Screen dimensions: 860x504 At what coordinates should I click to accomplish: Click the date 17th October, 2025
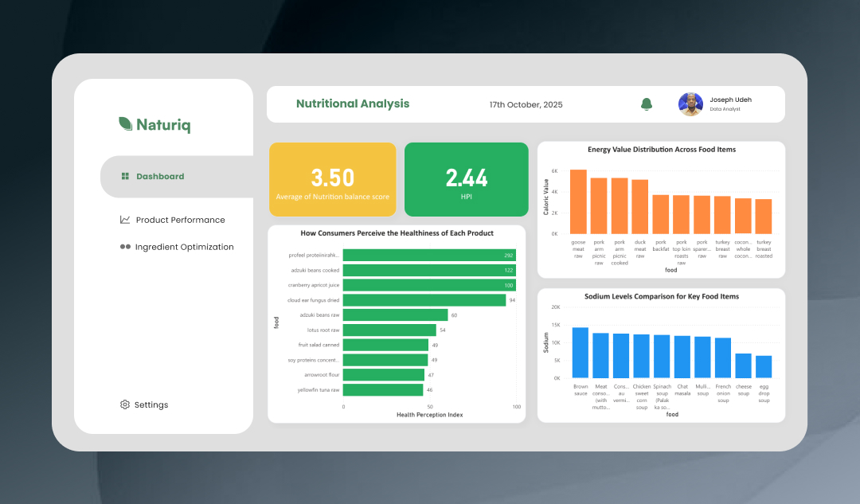pyautogui.click(x=526, y=105)
